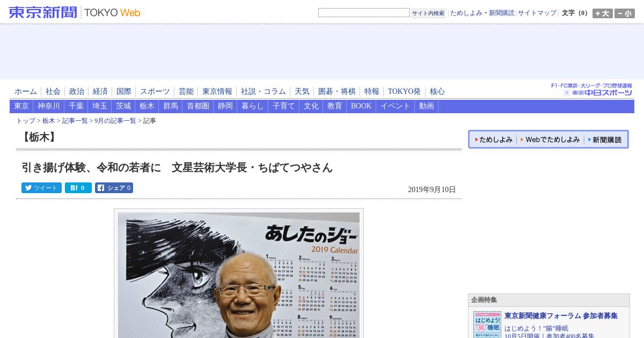Open the 社説・コラム section
Viewport: 644px width, 338px height.
pos(264,92)
